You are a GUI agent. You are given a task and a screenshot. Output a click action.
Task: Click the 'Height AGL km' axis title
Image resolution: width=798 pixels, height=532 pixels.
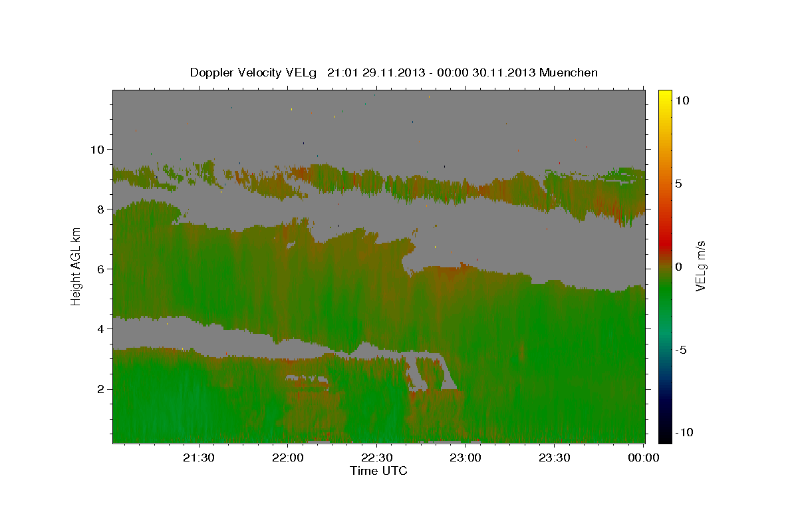76,267
